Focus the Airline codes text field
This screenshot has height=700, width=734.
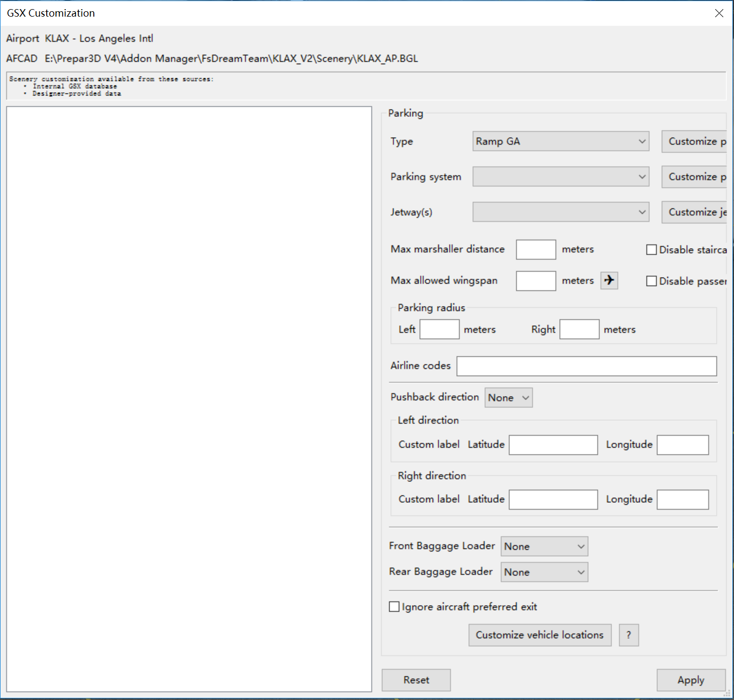click(x=586, y=366)
